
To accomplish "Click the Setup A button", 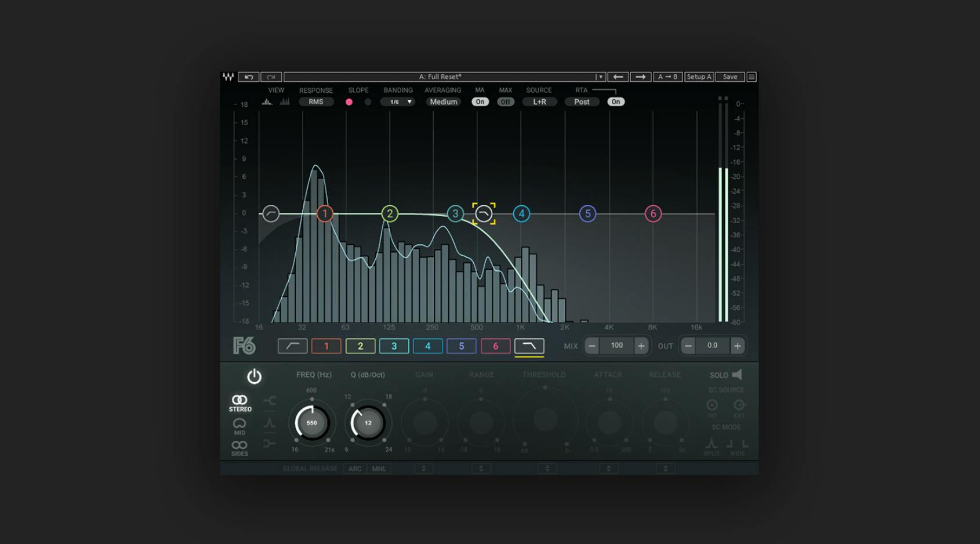I will 699,77.
